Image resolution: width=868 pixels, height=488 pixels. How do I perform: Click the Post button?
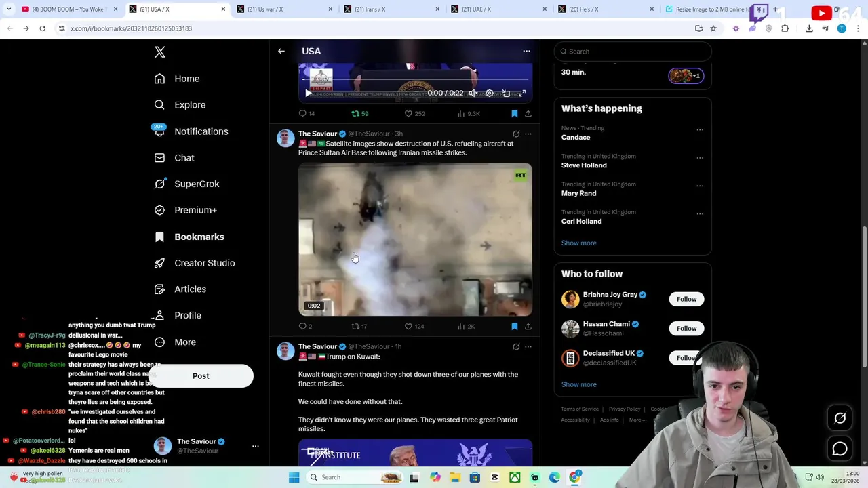tap(201, 376)
